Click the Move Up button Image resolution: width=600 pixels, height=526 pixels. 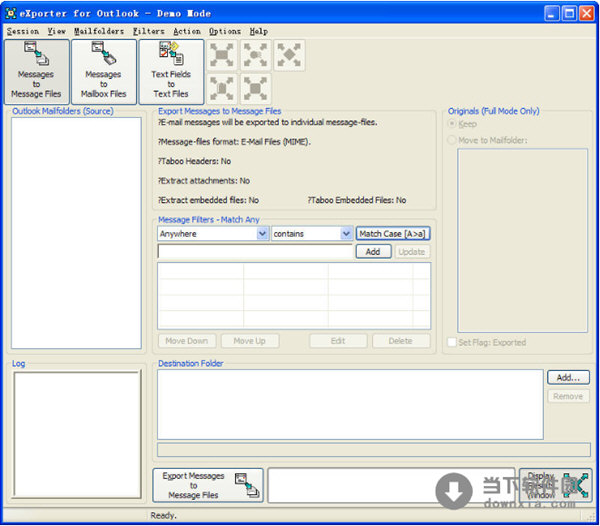[x=250, y=340]
